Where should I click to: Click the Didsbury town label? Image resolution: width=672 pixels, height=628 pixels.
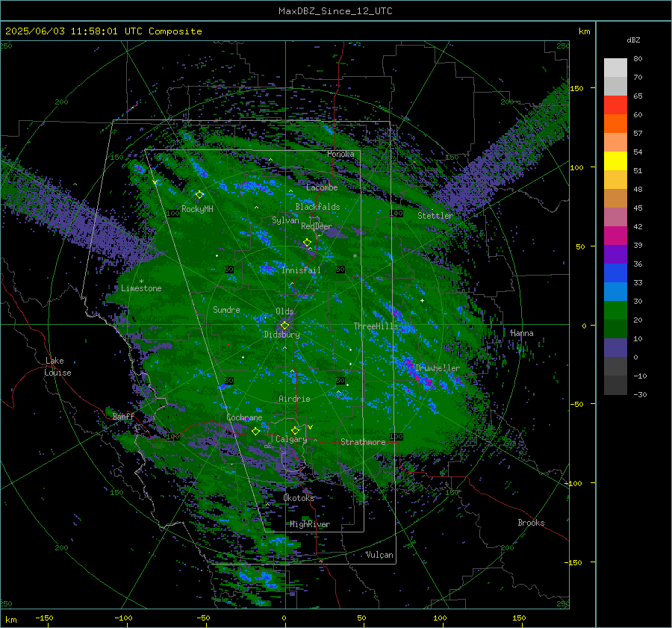(x=281, y=335)
